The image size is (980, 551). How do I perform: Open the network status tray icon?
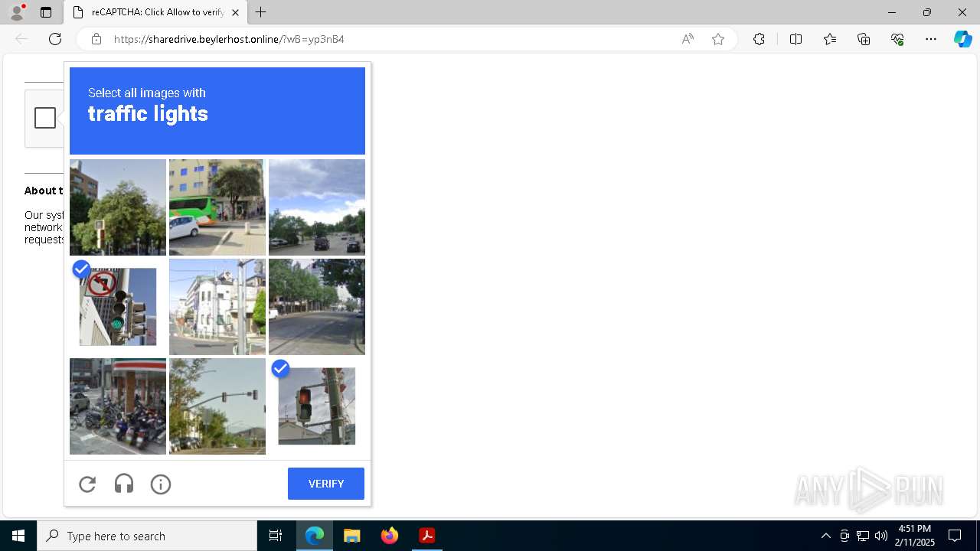pos(863,536)
